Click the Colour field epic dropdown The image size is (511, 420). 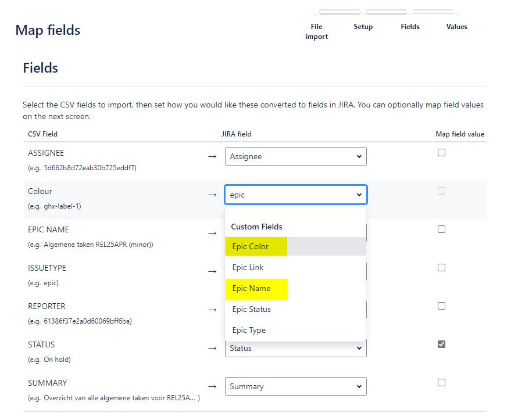(x=295, y=195)
